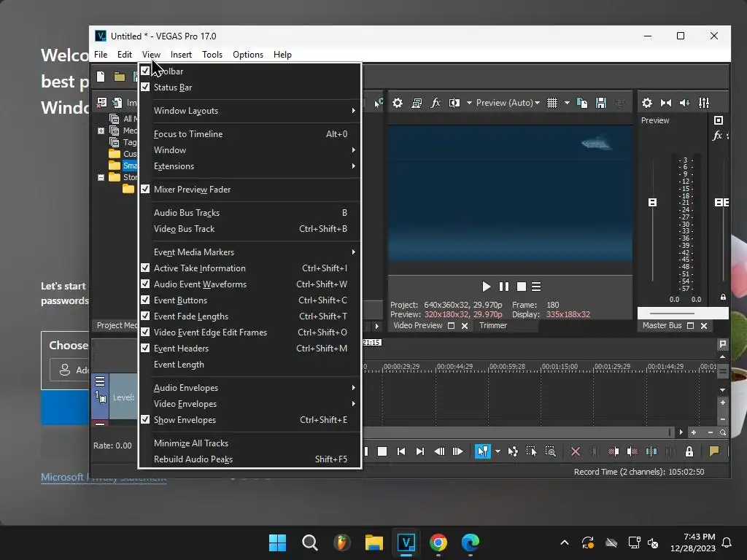This screenshot has width=747, height=560.
Task: Open the Tools menu
Action: (212, 55)
